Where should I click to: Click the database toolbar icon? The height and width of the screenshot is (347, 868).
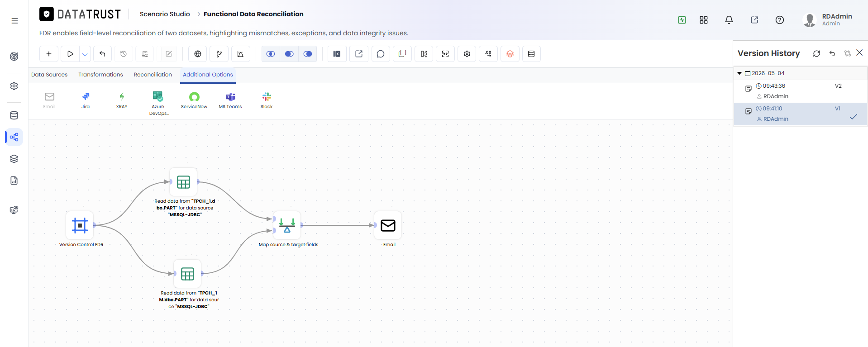point(531,54)
